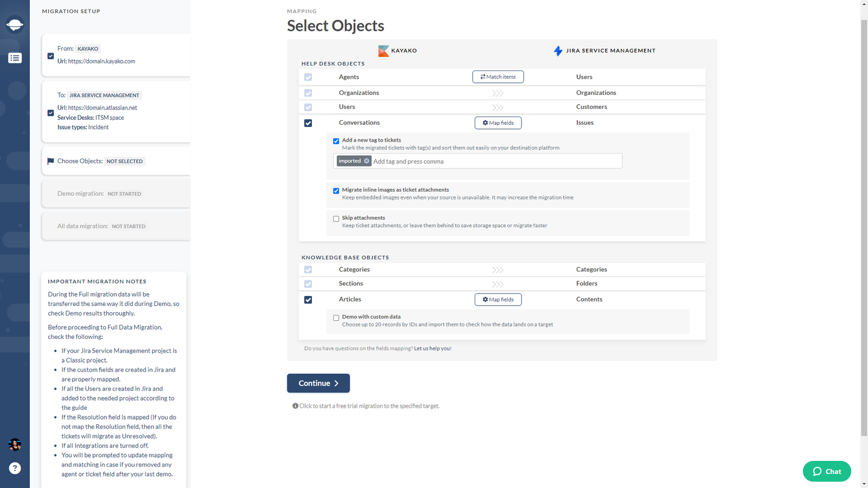Click the Let us help you link
This screenshot has height=488, width=868.
pos(433,349)
